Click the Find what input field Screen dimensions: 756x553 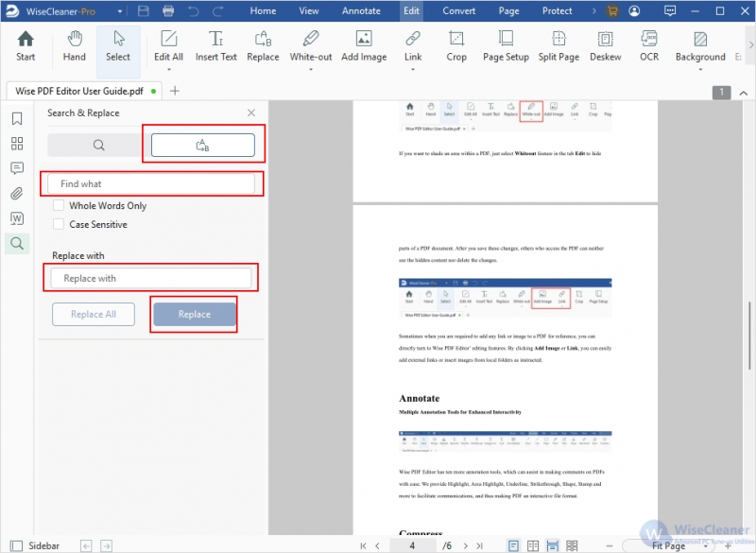[151, 183]
